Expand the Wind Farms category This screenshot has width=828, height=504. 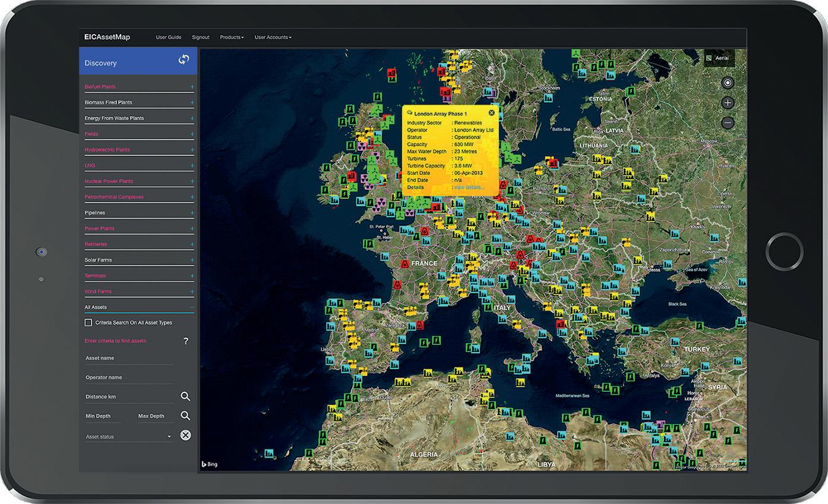point(192,291)
